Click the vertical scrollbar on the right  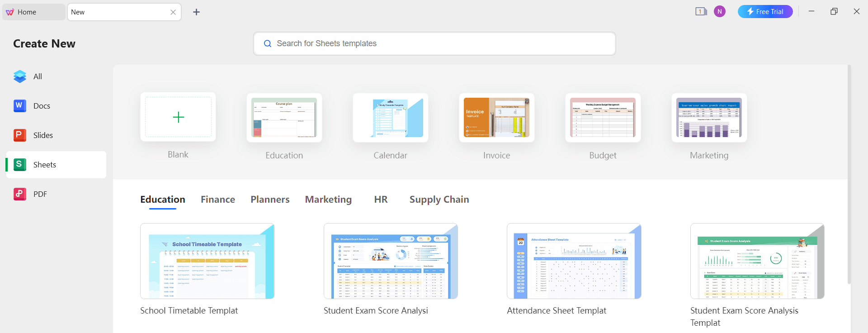pos(849,174)
